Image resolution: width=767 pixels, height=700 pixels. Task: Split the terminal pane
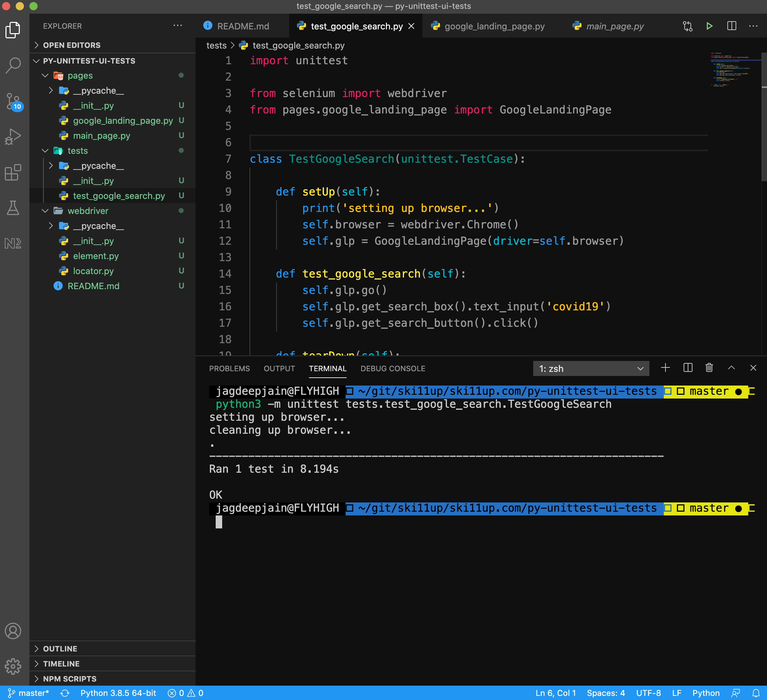point(687,368)
